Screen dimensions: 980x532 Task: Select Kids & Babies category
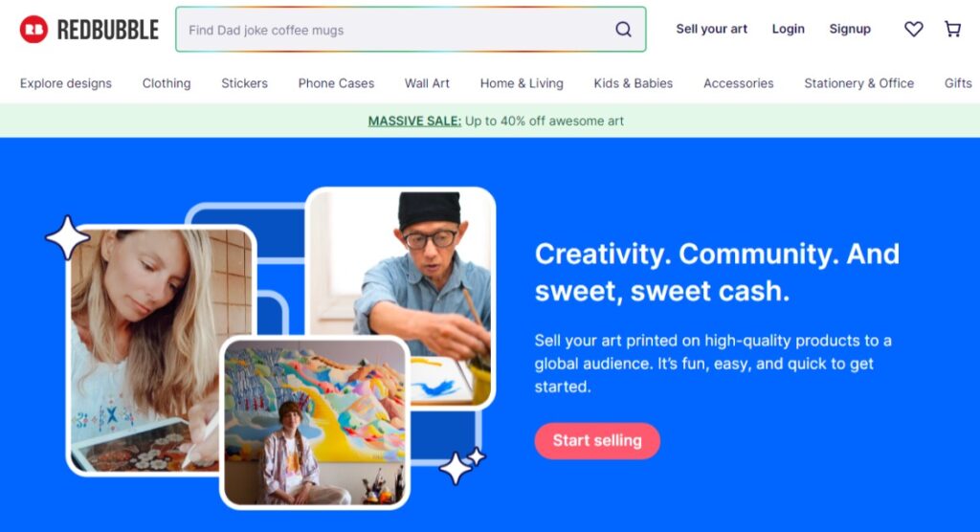pyautogui.click(x=634, y=83)
